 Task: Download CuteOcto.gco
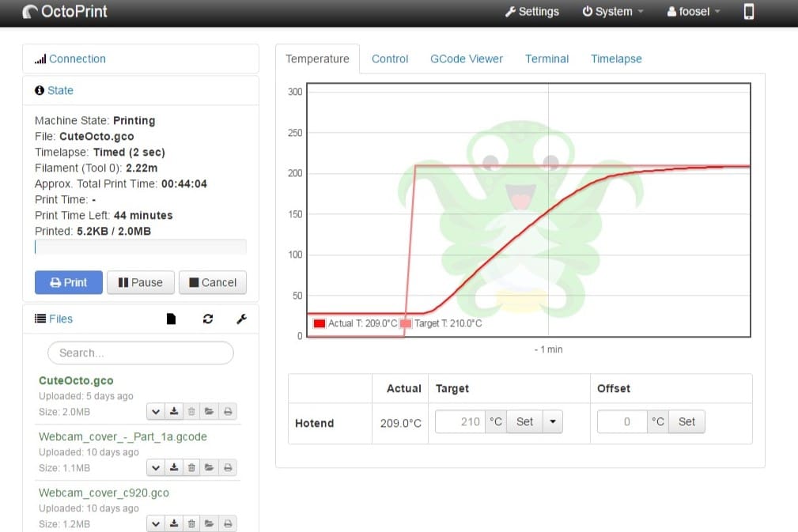(x=174, y=412)
